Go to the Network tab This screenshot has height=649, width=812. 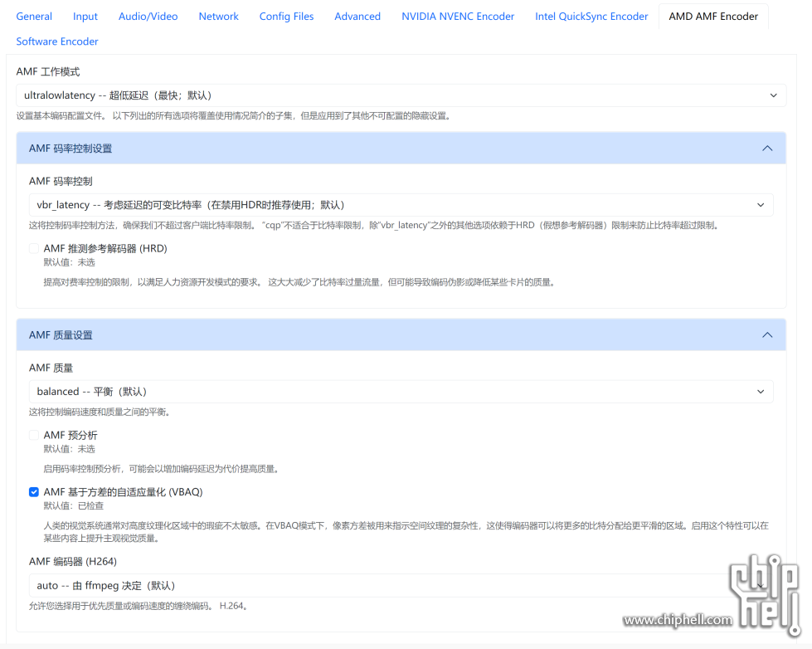[218, 17]
